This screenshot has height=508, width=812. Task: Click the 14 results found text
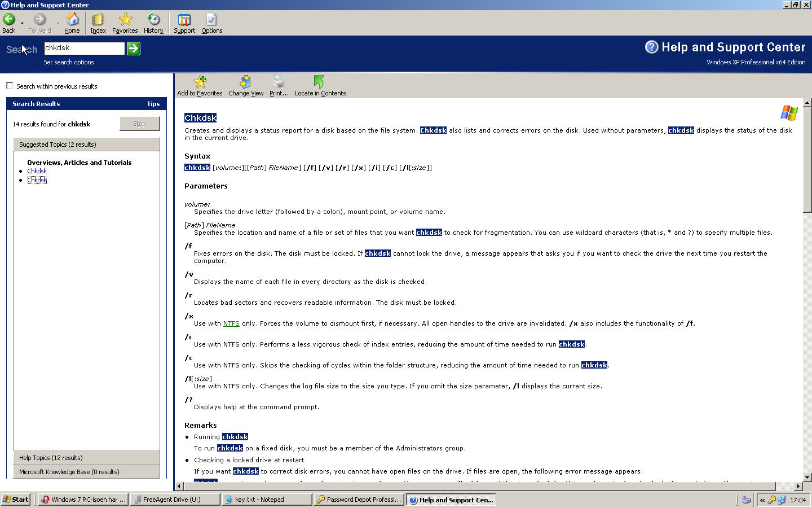pos(51,124)
